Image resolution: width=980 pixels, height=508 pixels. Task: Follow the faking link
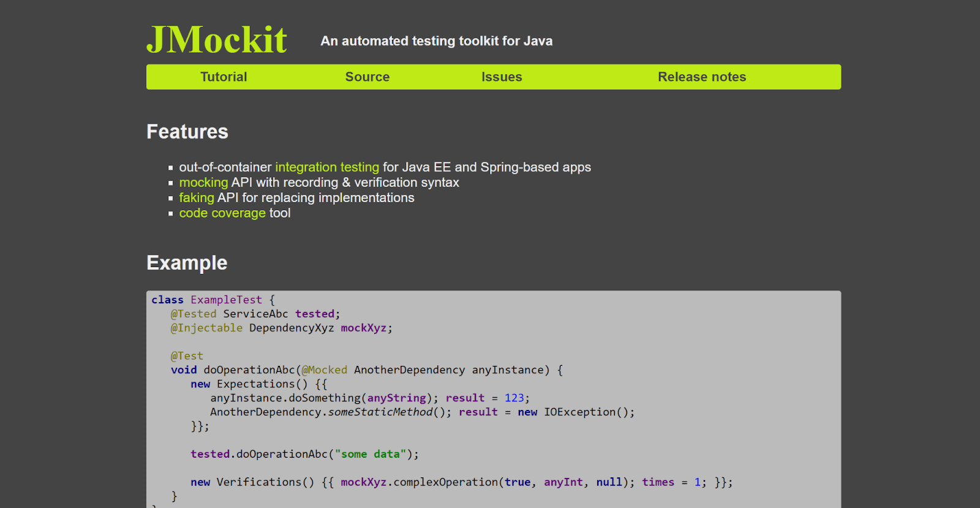tap(197, 197)
